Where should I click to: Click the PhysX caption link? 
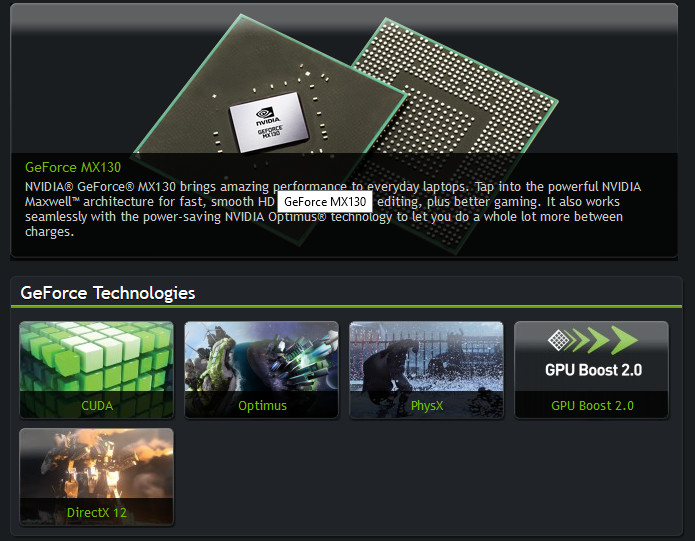427,405
